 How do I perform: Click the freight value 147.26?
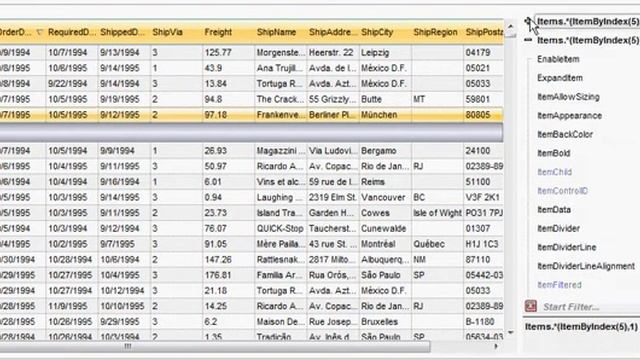click(x=228, y=259)
